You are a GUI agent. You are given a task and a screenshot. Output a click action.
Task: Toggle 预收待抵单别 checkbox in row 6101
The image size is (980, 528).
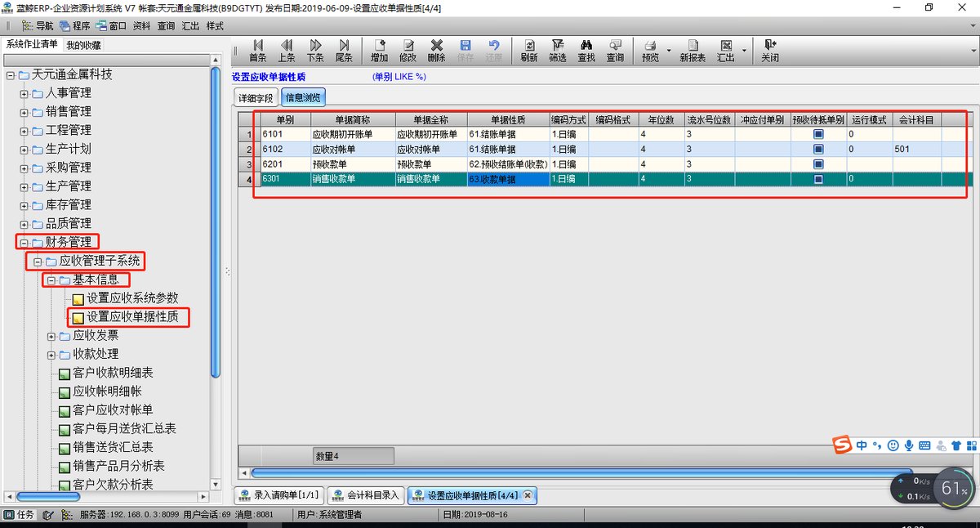click(818, 134)
